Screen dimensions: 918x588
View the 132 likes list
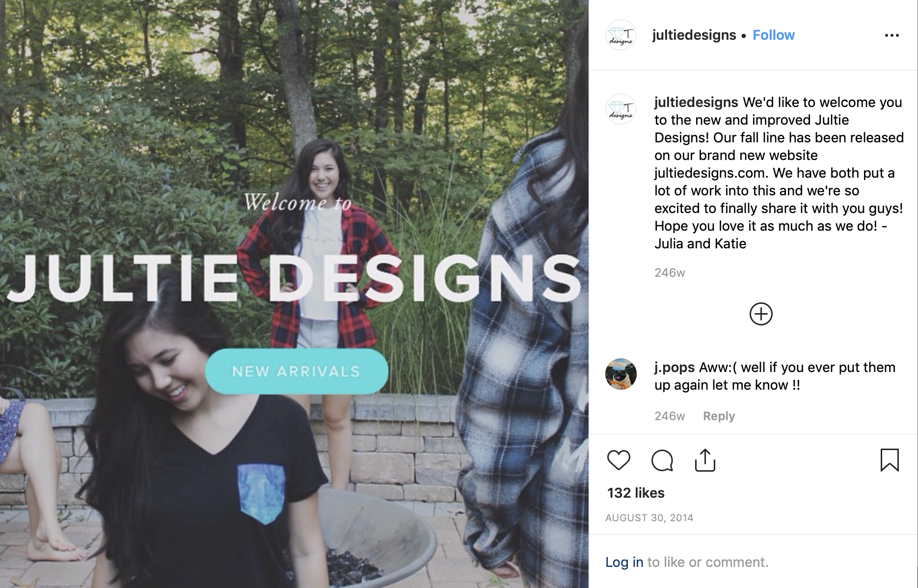coord(636,493)
